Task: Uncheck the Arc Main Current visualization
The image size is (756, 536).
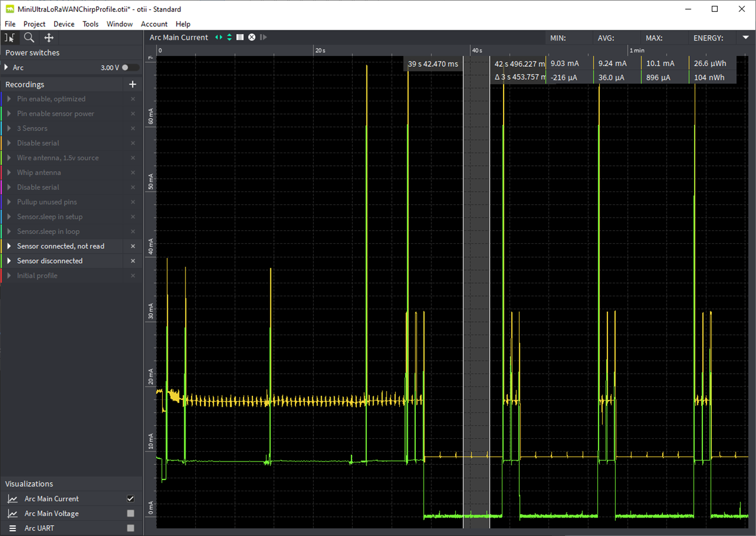Action: 131,499
